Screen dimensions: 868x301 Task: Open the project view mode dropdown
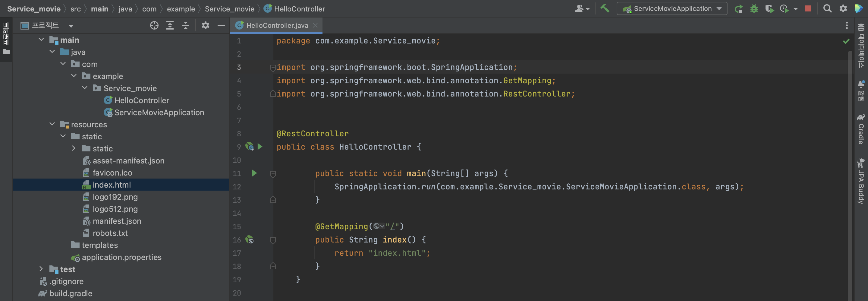(x=71, y=26)
